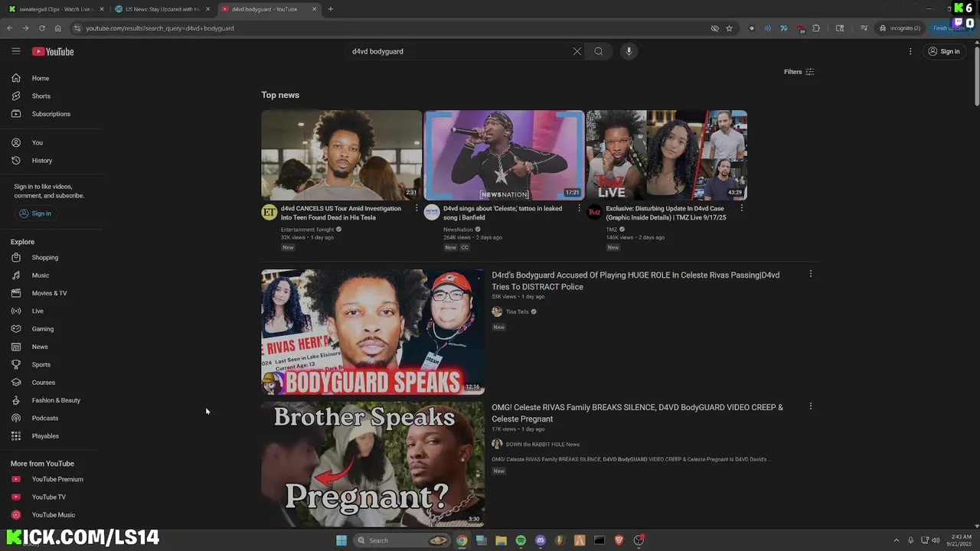Open YouTube Music link
Screen dimensions: 980x551
tap(51, 515)
